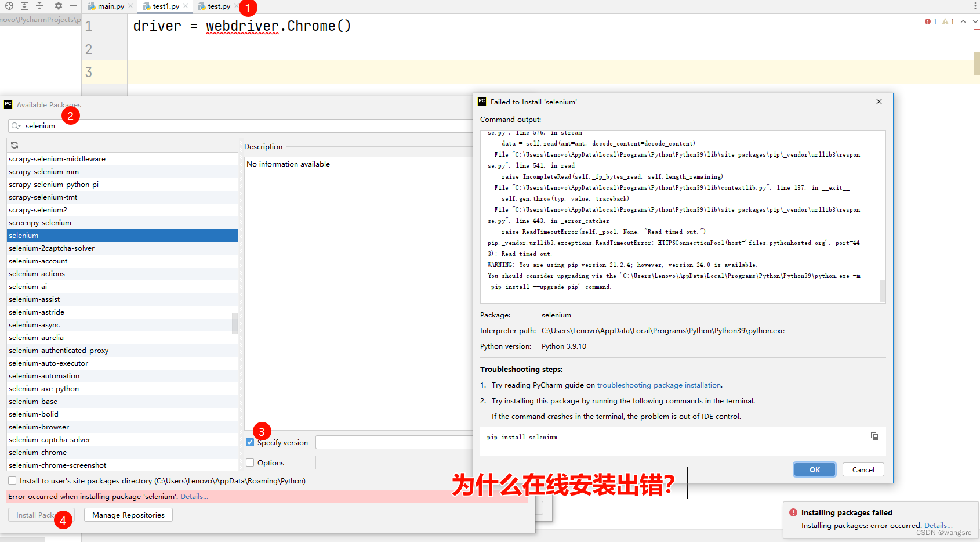
Task: Select the scrapy-selenium2 package
Action: click(122, 209)
